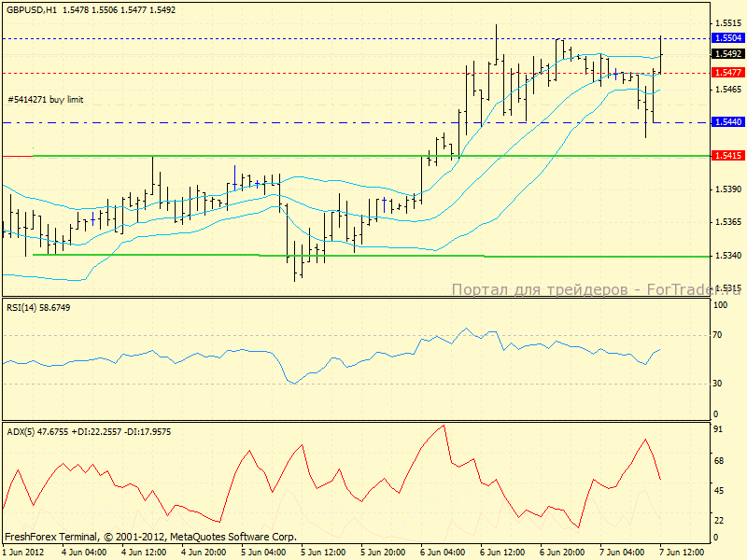Select the 1.5365 value on the price scale

click(x=727, y=222)
